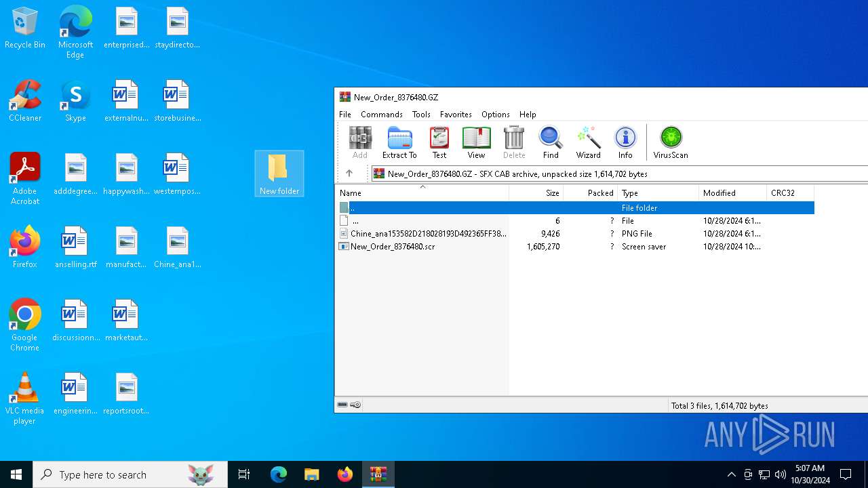Open the Favorites menu
This screenshot has width=868, height=488.
(456, 115)
